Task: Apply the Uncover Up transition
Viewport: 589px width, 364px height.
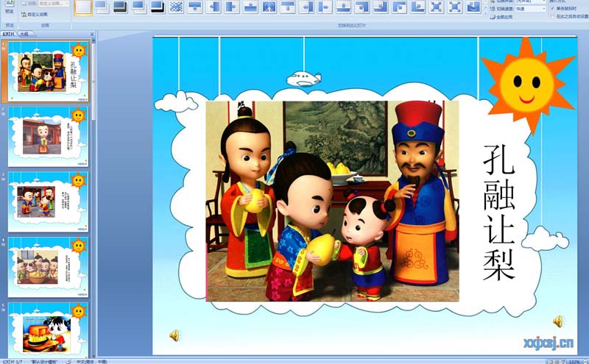Action: point(343,7)
